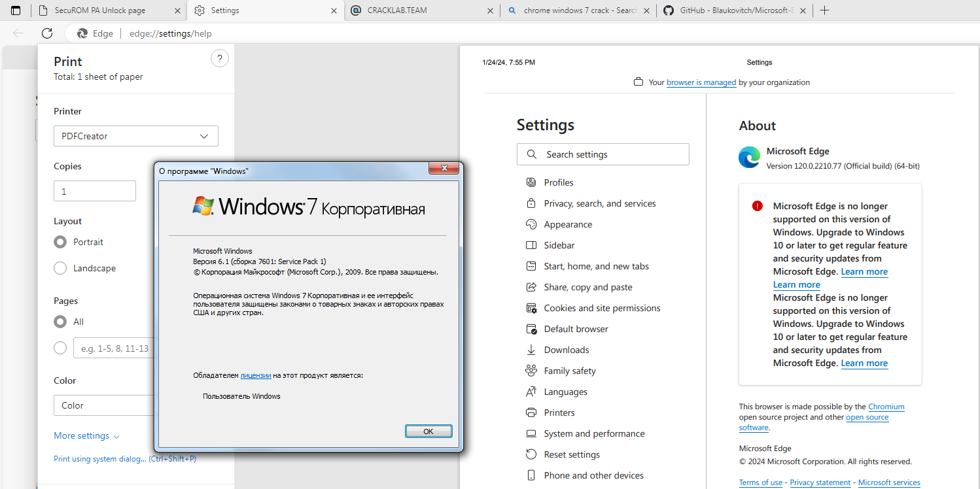Click the Downloads arrow icon
The image size is (980, 489).
[531, 350]
